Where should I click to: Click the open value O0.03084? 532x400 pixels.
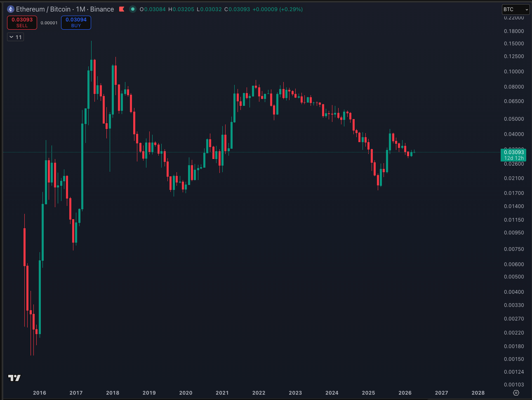[x=153, y=9]
